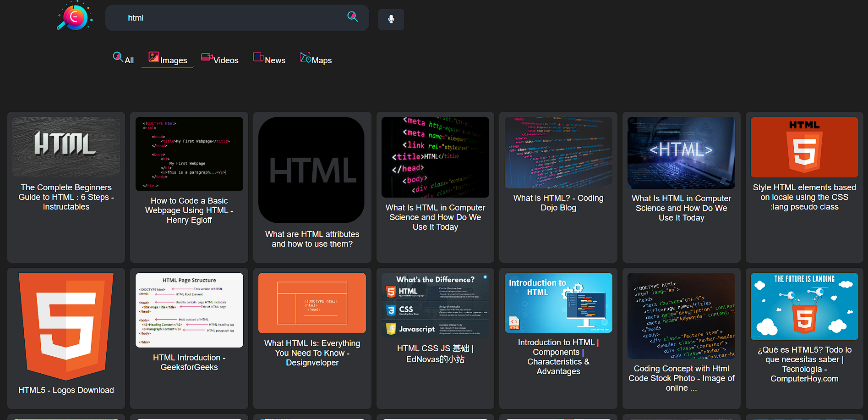
Task: Open the Maps tab
Action: click(316, 59)
